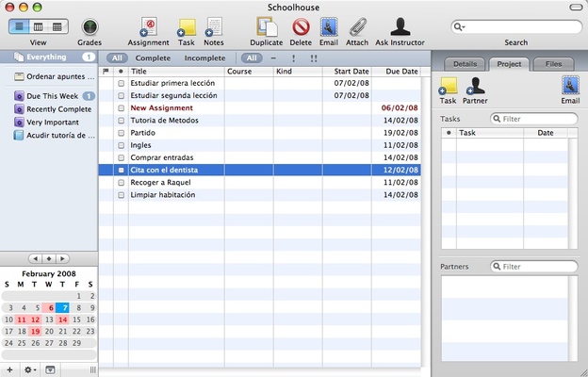Toggle the calendar pane button
The width and height of the screenshot is (588, 377).
point(50,369)
